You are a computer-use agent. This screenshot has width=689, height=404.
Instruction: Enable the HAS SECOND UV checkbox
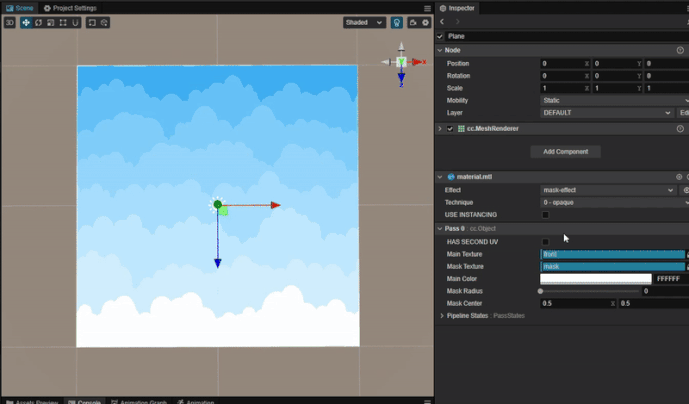click(x=545, y=242)
